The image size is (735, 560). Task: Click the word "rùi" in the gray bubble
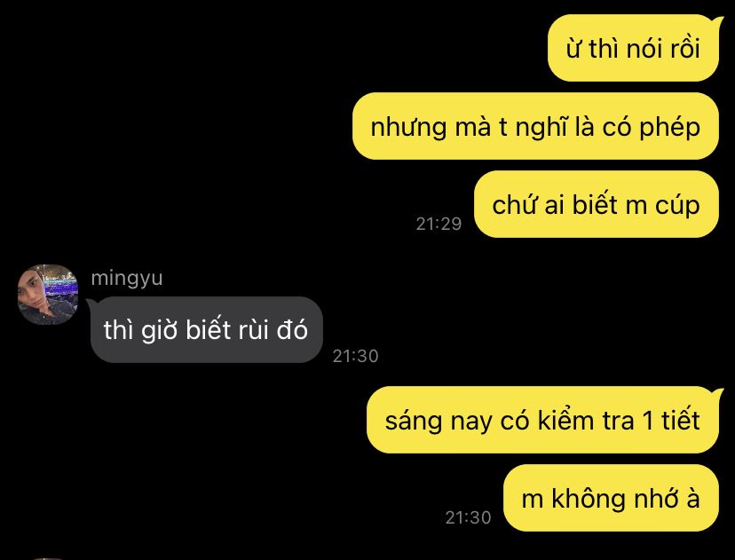click(253, 330)
